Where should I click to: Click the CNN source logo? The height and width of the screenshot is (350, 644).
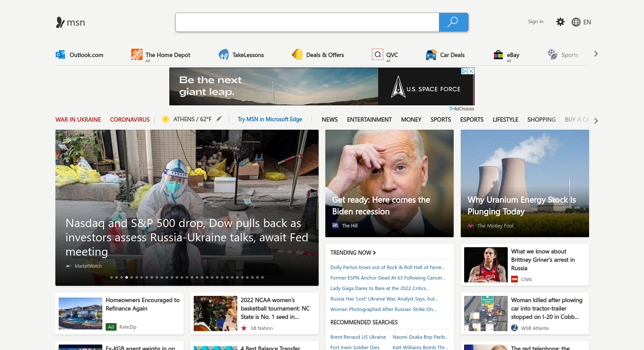[514, 279]
